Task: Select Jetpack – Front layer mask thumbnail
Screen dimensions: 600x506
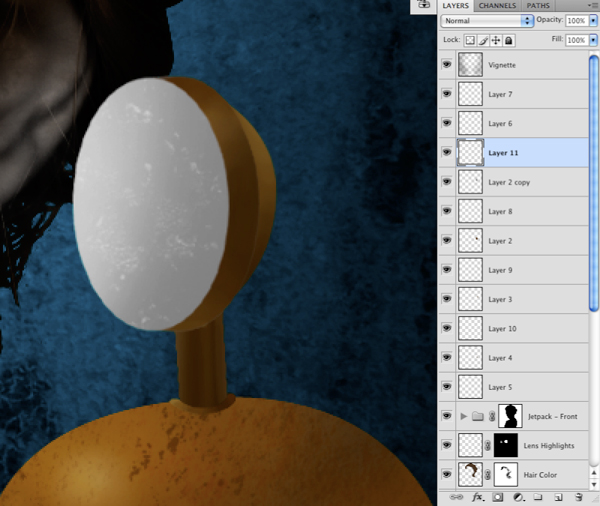Action: click(510, 416)
